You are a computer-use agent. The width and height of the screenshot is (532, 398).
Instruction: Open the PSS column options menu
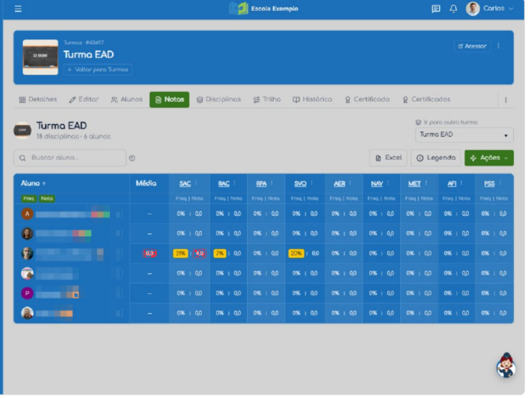pos(500,184)
